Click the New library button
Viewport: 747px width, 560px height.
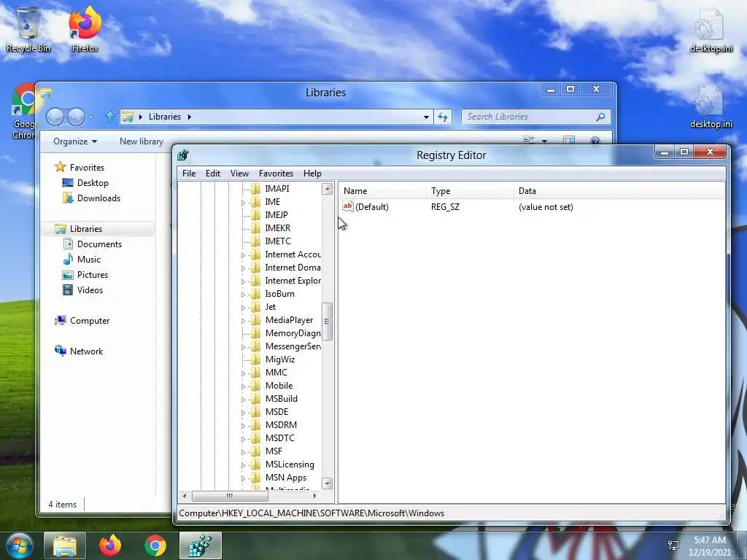pyautogui.click(x=142, y=141)
